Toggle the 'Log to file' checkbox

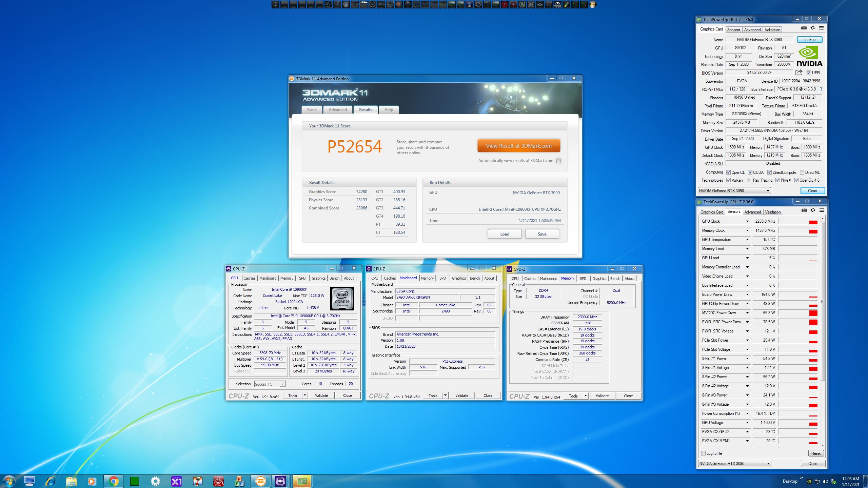point(703,453)
